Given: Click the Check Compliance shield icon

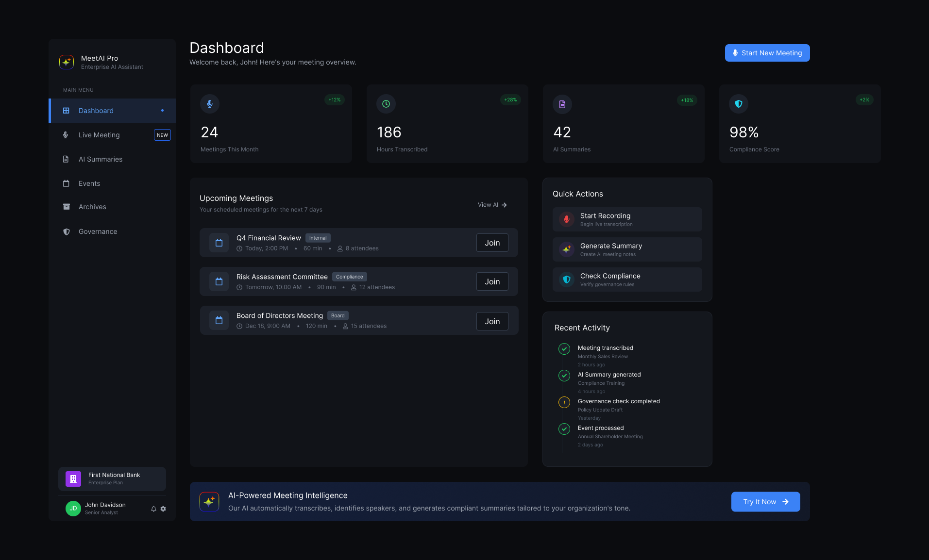Looking at the screenshot, I should 566,279.
